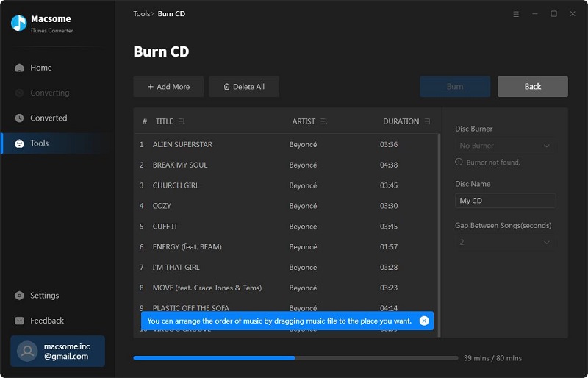Select the COZY track
This screenshot has height=378, width=588.
285,206
